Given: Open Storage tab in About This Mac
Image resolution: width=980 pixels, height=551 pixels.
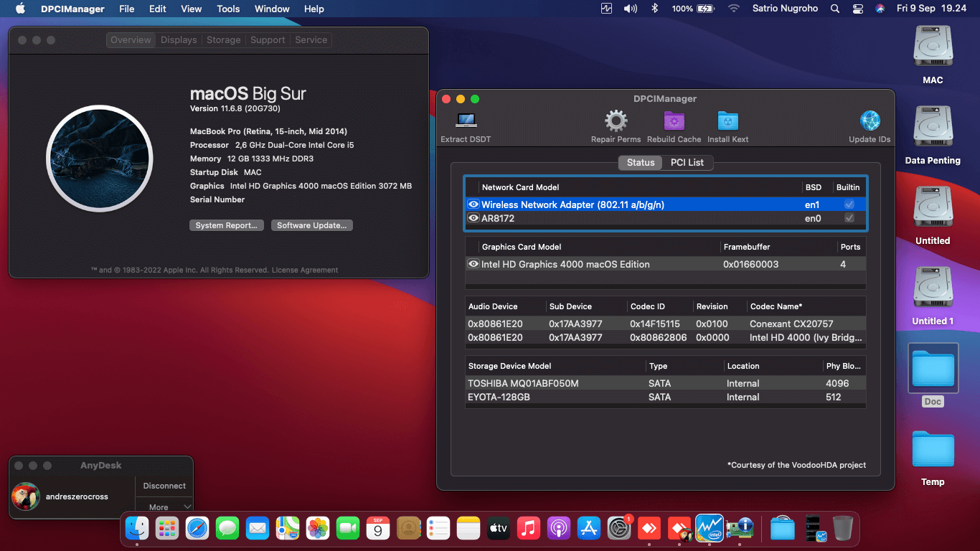Looking at the screenshot, I should pos(224,40).
